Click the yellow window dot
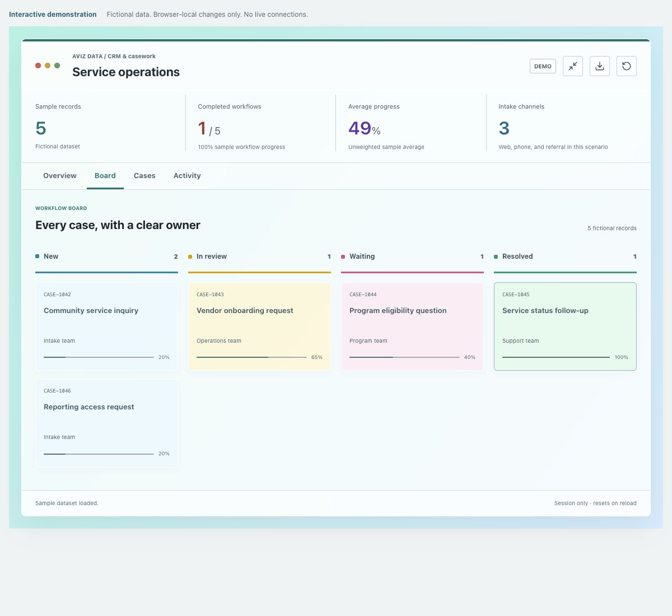672x616 pixels. coord(48,66)
